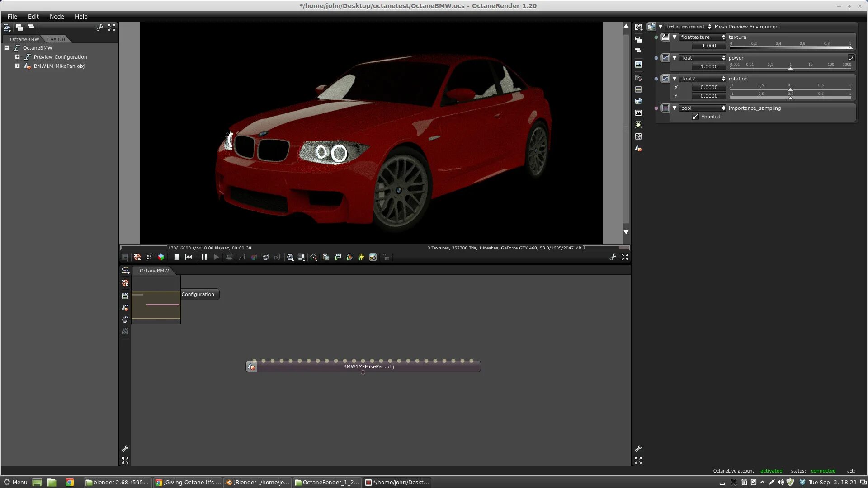Image resolution: width=868 pixels, height=488 pixels.
Task: Collapse the OctaneBMW root tree node
Action: [7, 48]
